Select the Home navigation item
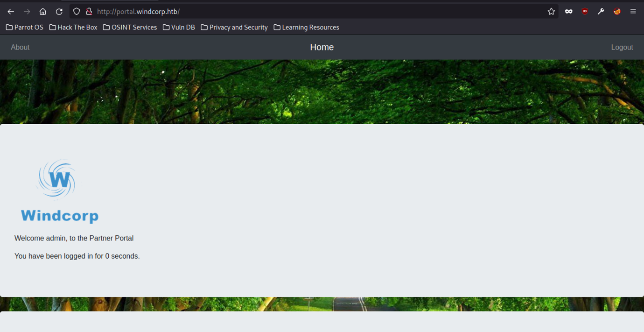 (322, 47)
